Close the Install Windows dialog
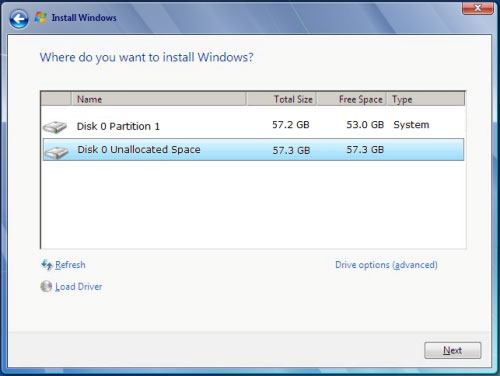 (477, 8)
